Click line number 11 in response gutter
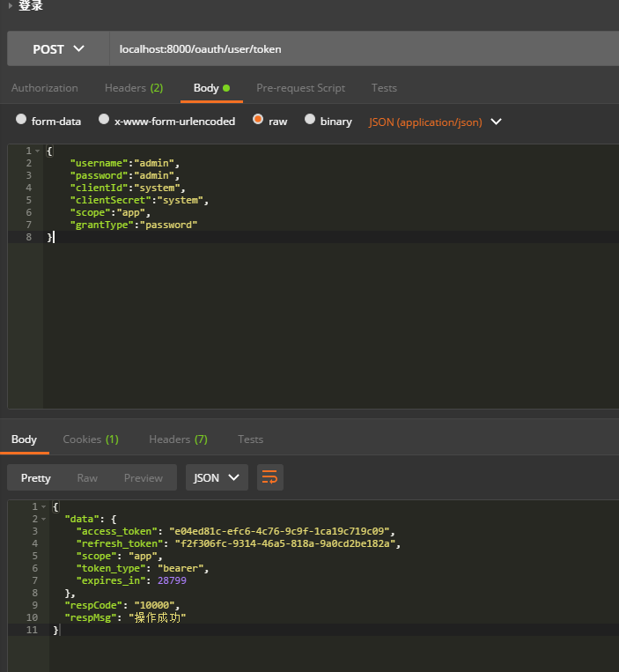Screen dimensions: 619x672 32,630
